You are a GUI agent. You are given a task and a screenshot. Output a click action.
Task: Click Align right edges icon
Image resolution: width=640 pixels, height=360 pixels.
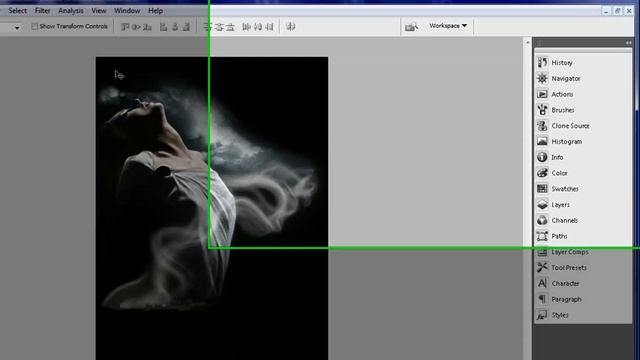[187, 27]
